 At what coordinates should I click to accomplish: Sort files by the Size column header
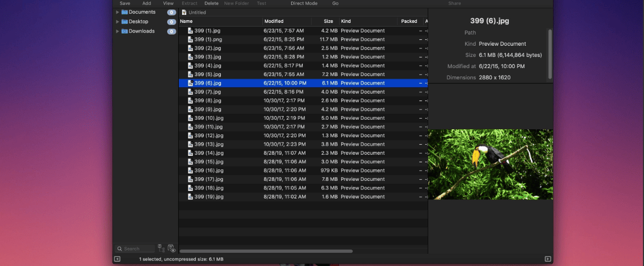coord(328,21)
